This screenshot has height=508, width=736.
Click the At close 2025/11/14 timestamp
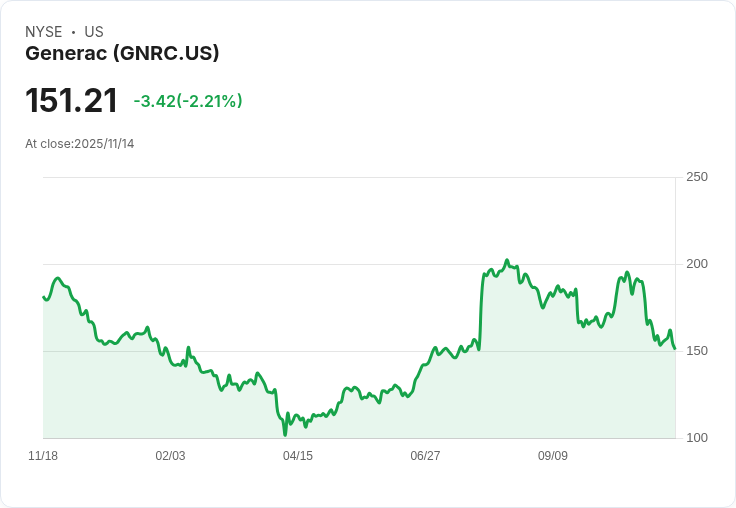coord(80,144)
